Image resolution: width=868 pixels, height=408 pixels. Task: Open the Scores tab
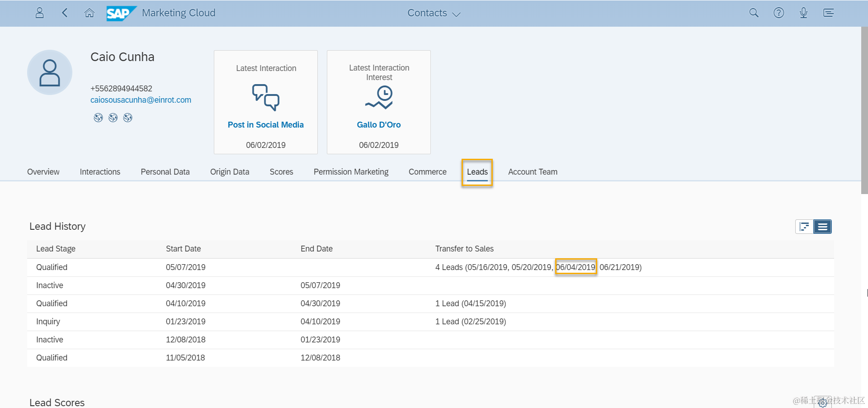pyautogui.click(x=281, y=172)
